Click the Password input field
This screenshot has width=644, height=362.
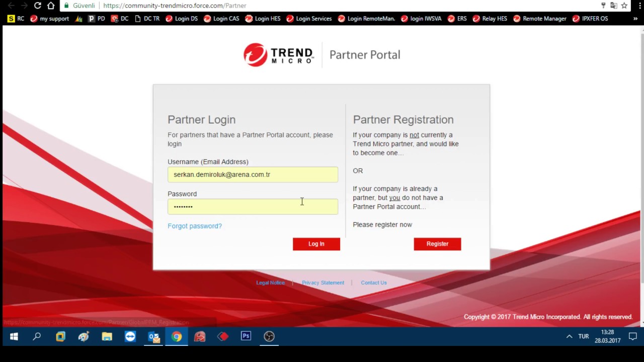(253, 207)
